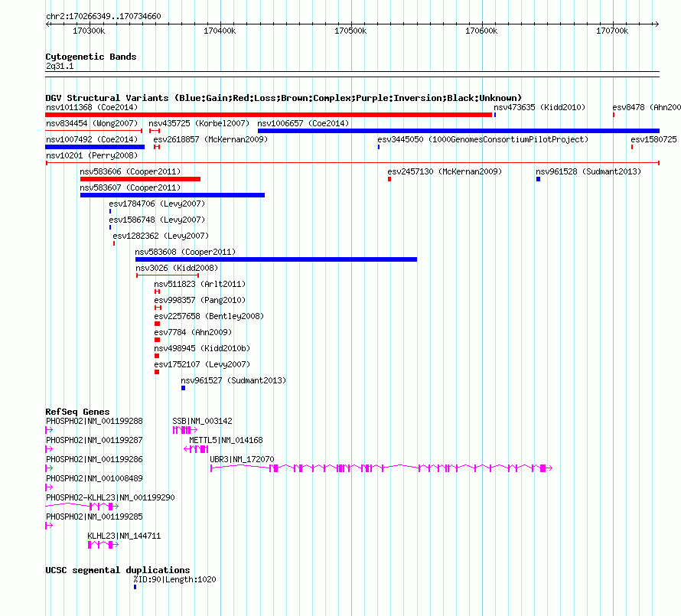Click the 2q31.1 band label
The height and width of the screenshot is (616, 681).
coord(60,66)
